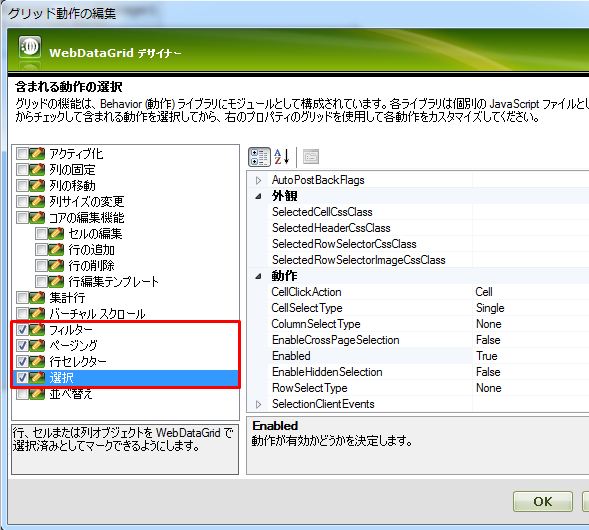This screenshot has width=589, height=530.
Task: Click the pencil icon beside ページング
Action: pos(37,345)
